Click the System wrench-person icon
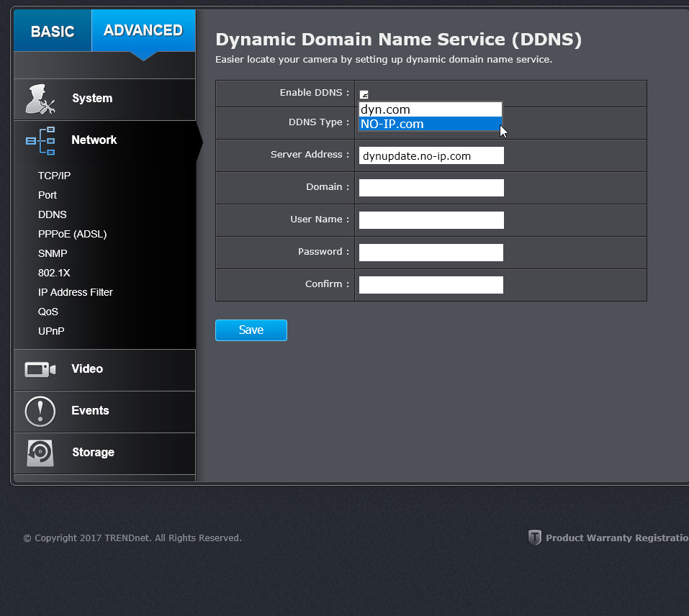689x616 pixels. pos(40,99)
